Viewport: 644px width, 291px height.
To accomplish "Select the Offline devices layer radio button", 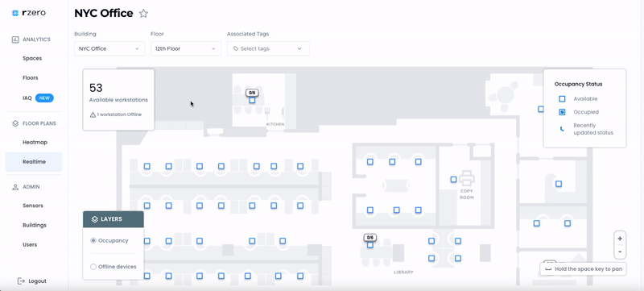I will pos(93,267).
